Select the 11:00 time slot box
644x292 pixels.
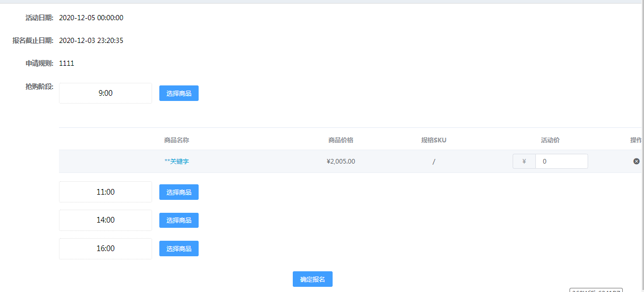106,192
